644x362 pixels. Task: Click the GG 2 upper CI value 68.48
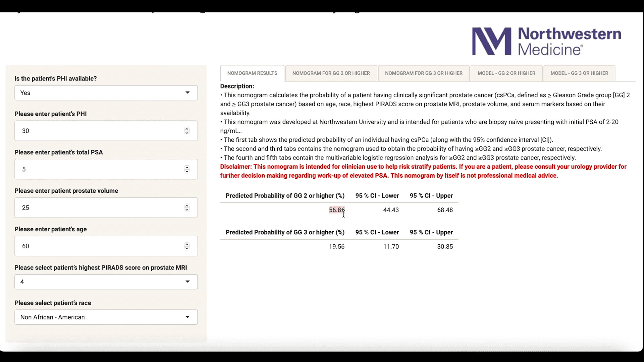point(445,210)
